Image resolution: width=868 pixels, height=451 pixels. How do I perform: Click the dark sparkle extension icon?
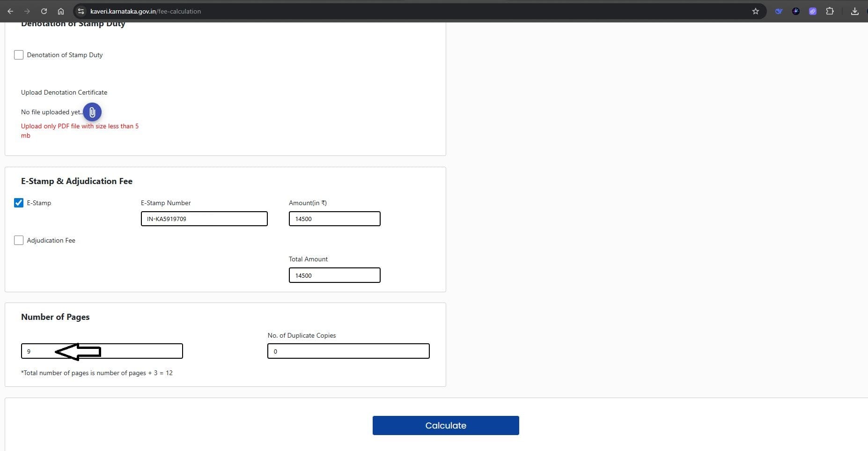click(795, 11)
